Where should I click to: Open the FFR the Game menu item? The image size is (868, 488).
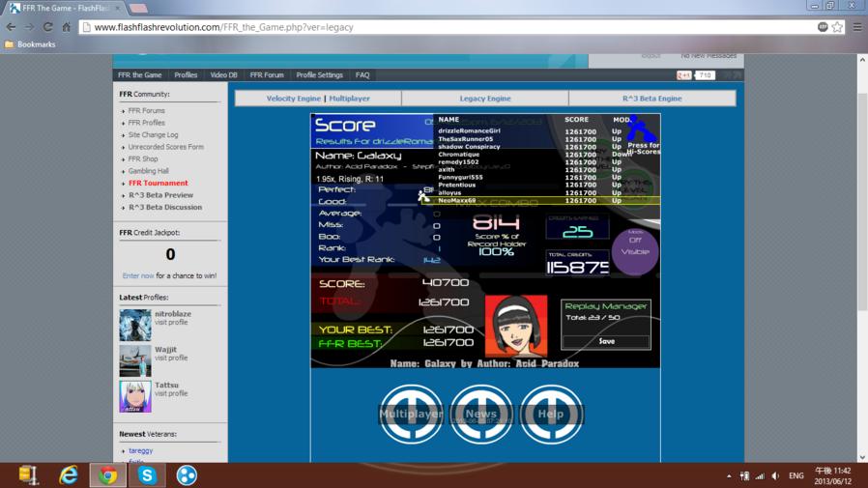click(139, 75)
